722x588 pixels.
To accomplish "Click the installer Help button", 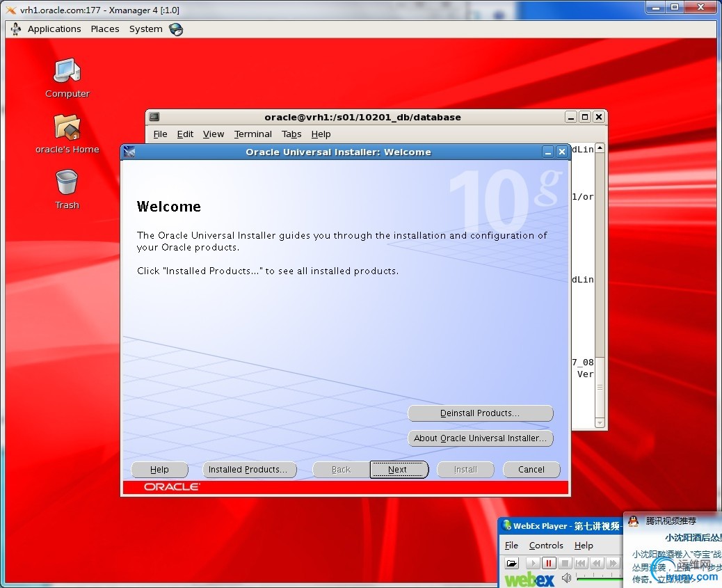I will [x=159, y=470].
